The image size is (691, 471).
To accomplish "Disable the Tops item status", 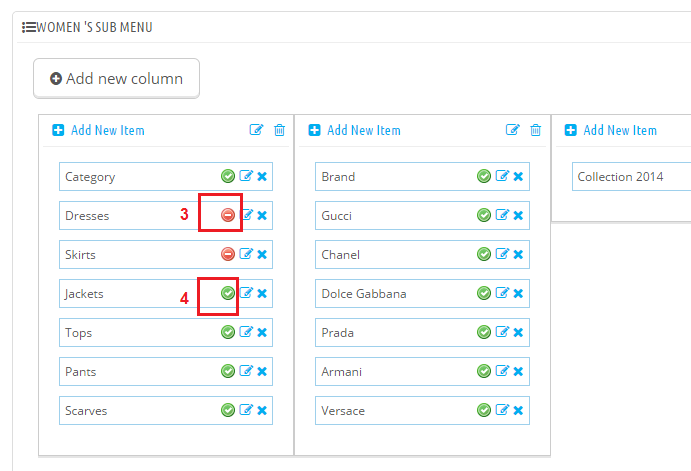I will click(228, 332).
